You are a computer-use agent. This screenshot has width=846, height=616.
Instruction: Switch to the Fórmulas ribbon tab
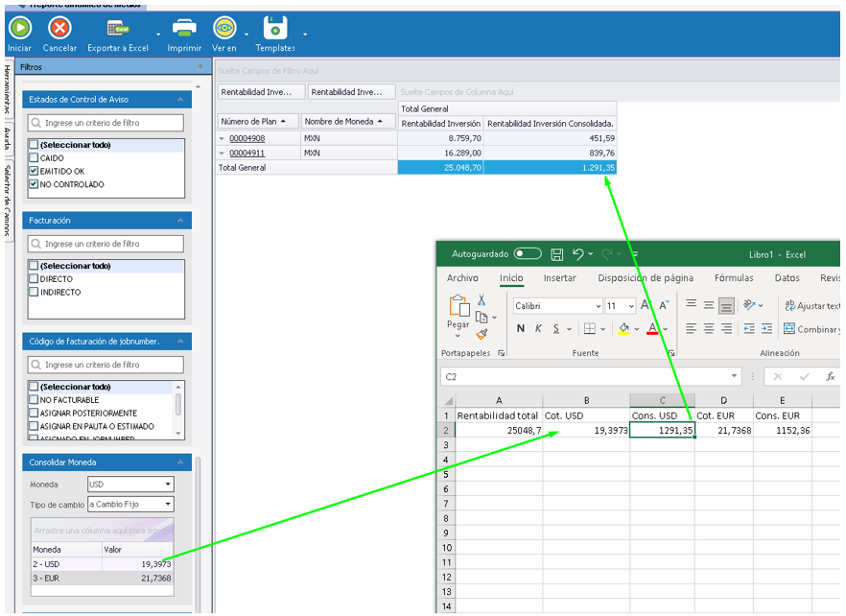click(734, 278)
